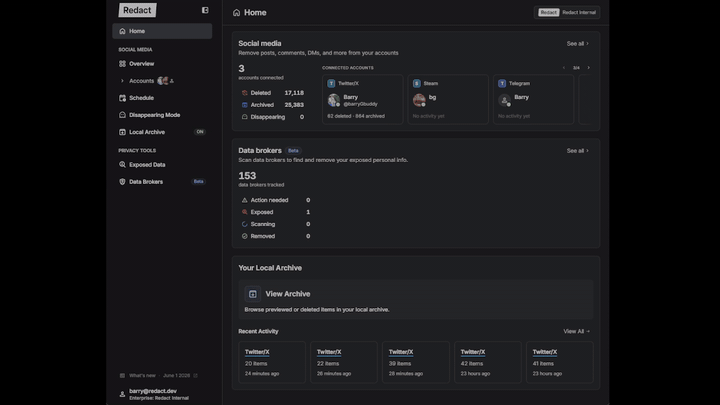Click the Scanning spinner icon
Image resolution: width=720 pixels, height=405 pixels.
click(x=245, y=224)
